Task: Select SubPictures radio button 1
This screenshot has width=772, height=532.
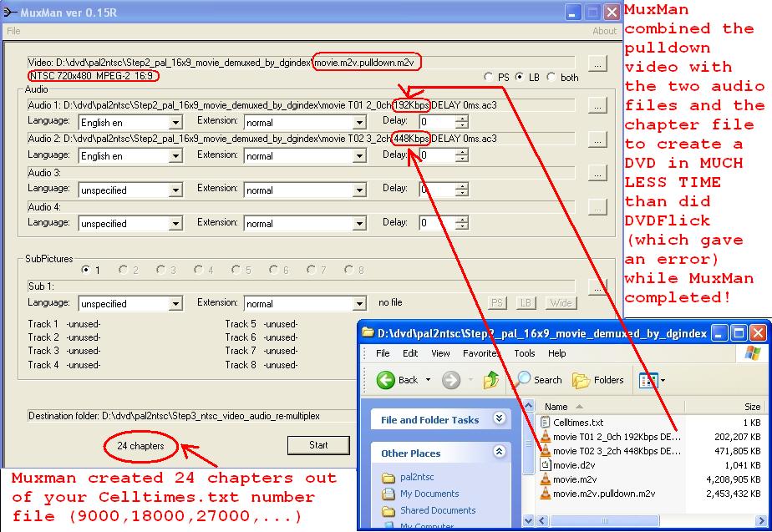Action: coord(86,270)
